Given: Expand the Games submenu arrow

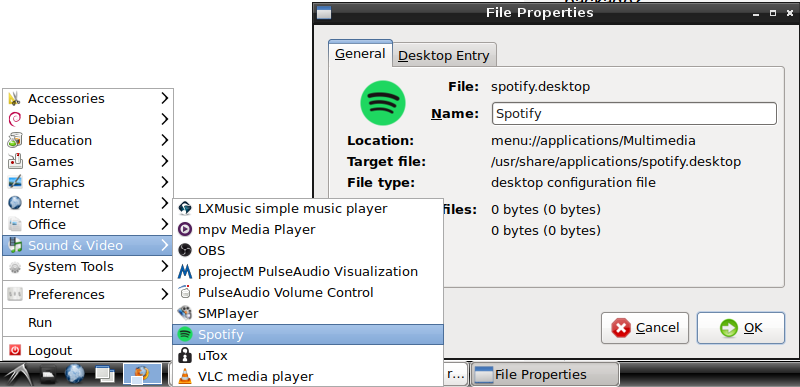Looking at the screenshot, I should point(164,161).
